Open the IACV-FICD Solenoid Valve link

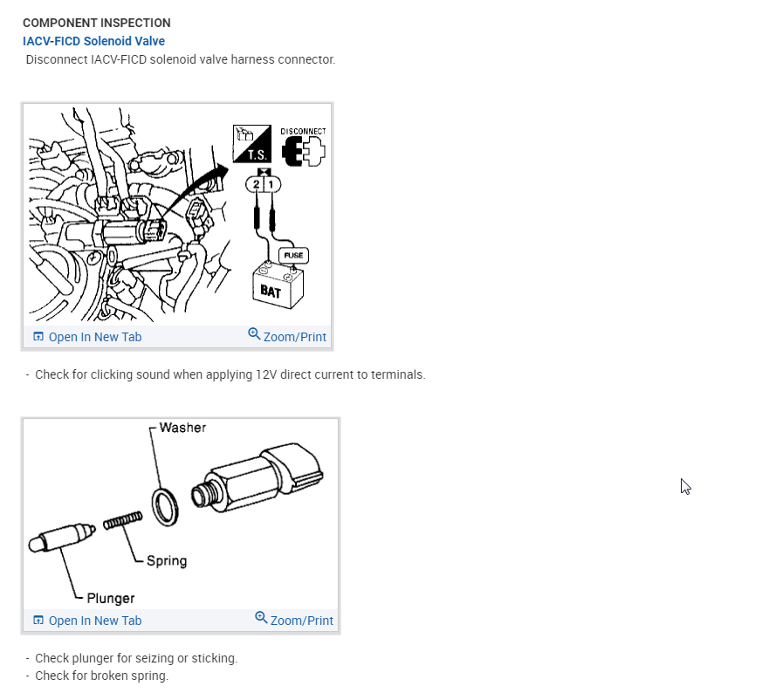[x=93, y=41]
